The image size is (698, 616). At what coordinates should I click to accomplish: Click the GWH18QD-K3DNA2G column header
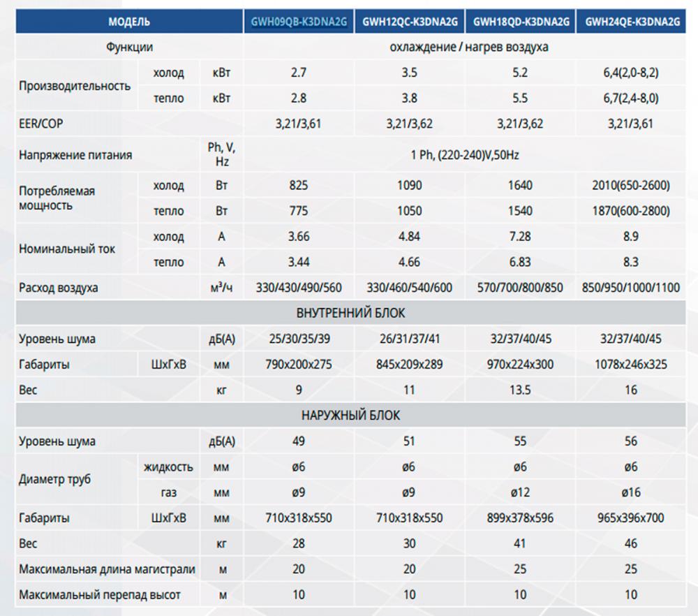[x=521, y=22]
